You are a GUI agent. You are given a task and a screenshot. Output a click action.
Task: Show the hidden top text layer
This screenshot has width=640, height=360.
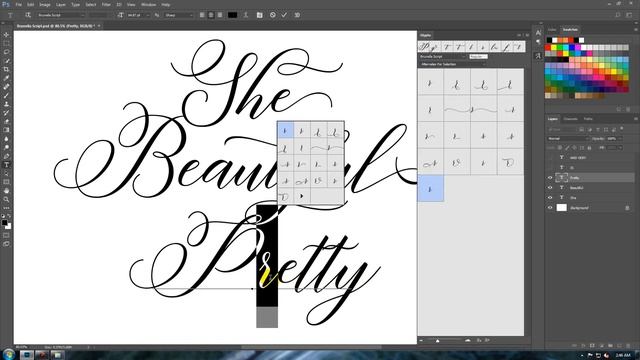click(x=550, y=158)
